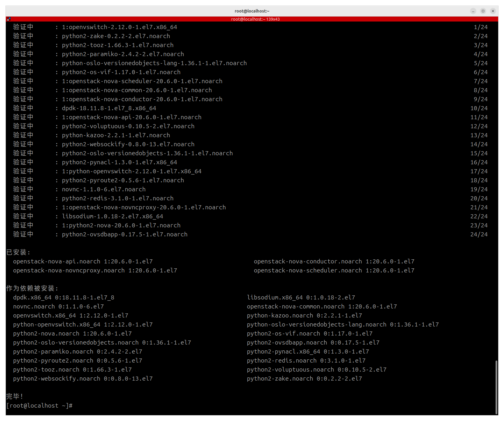Click dependency libsodium.x86_64 0:1.0.18-2.el7

pyautogui.click(x=301, y=297)
